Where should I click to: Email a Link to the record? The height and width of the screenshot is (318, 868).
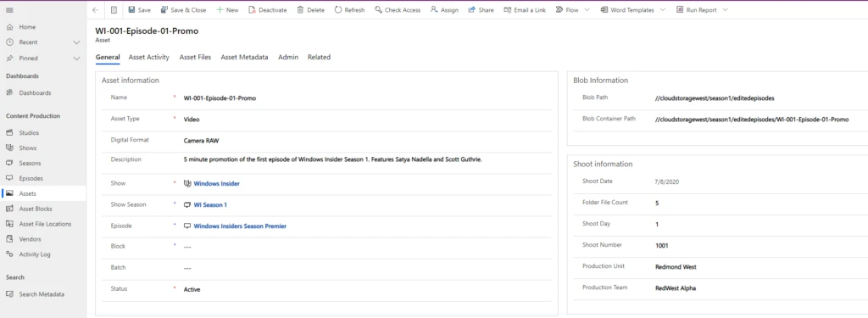[524, 10]
